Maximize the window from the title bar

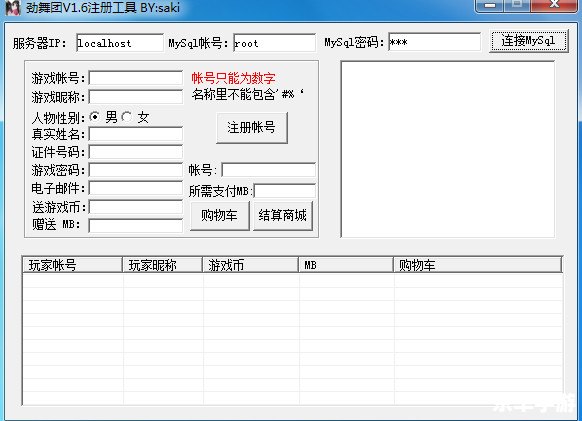[517, 5]
